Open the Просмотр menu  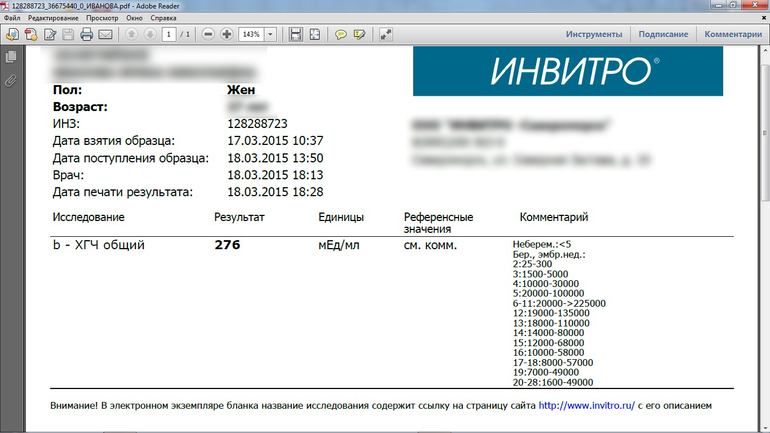click(101, 19)
